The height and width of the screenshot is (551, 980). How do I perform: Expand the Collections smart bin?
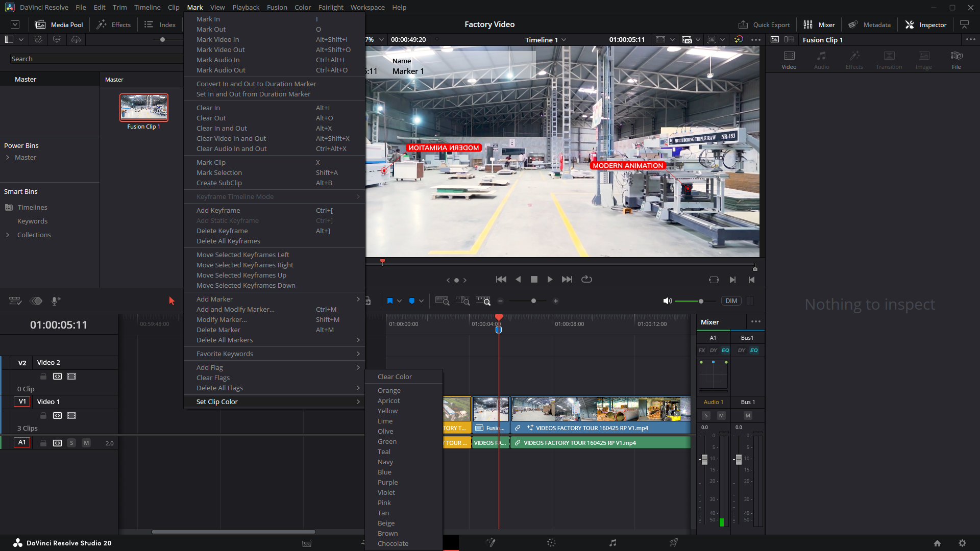8,235
